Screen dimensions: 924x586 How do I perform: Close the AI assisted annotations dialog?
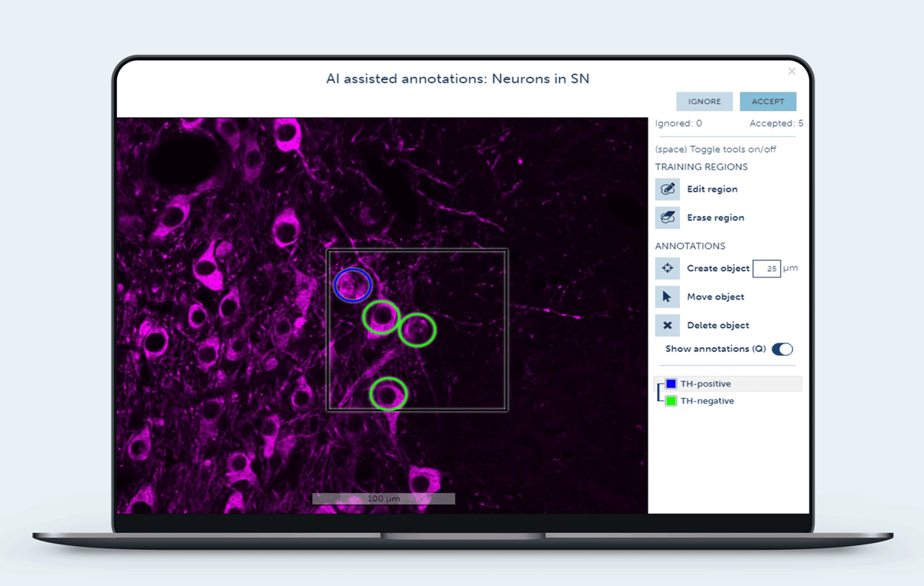tap(792, 71)
